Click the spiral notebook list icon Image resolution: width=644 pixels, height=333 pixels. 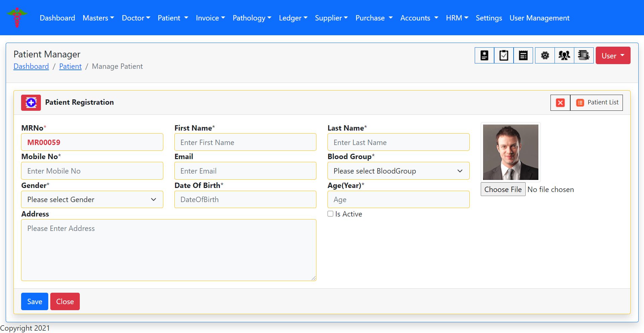[584, 55]
